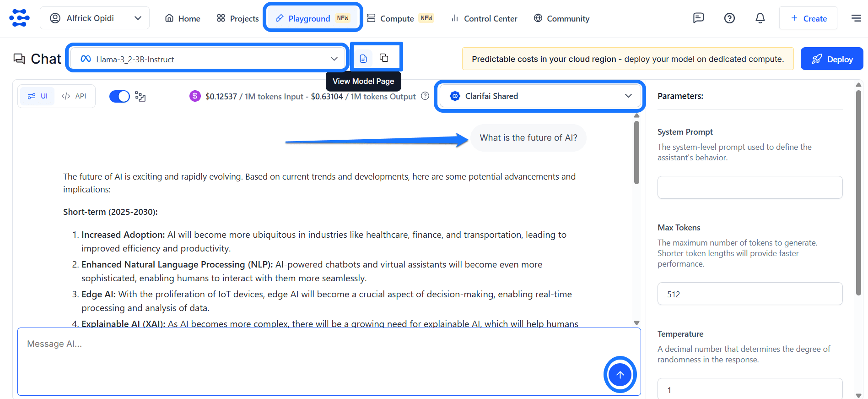
Task: Go to the Home tab
Action: click(183, 18)
